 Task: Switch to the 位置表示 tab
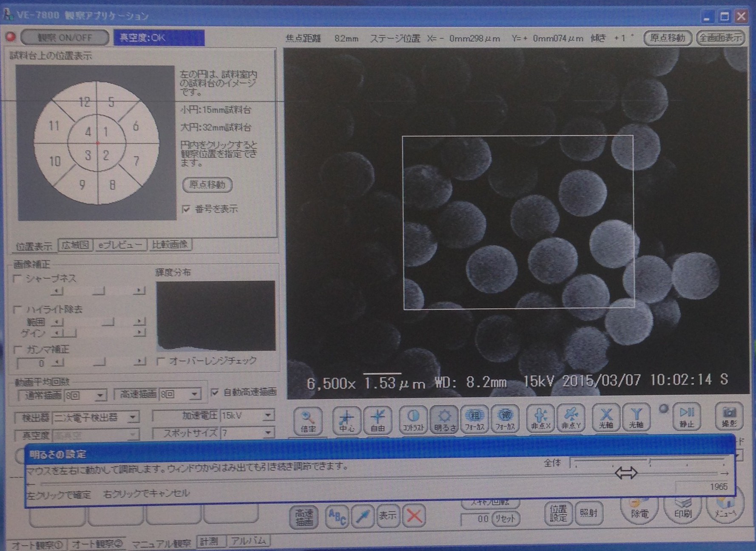[x=34, y=246]
